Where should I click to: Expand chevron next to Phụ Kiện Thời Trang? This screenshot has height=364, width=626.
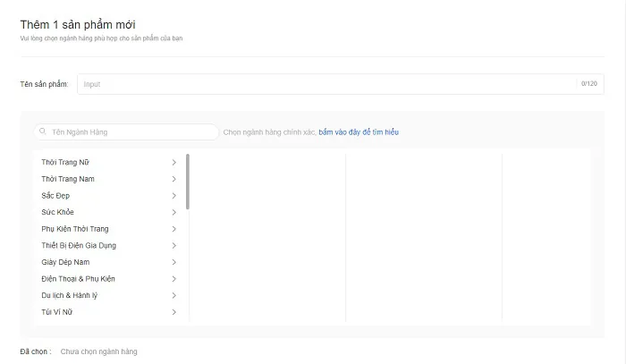pyautogui.click(x=174, y=229)
